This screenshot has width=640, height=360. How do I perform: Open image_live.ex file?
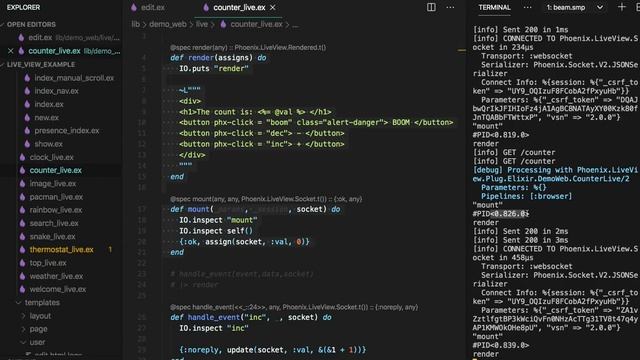[52, 184]
